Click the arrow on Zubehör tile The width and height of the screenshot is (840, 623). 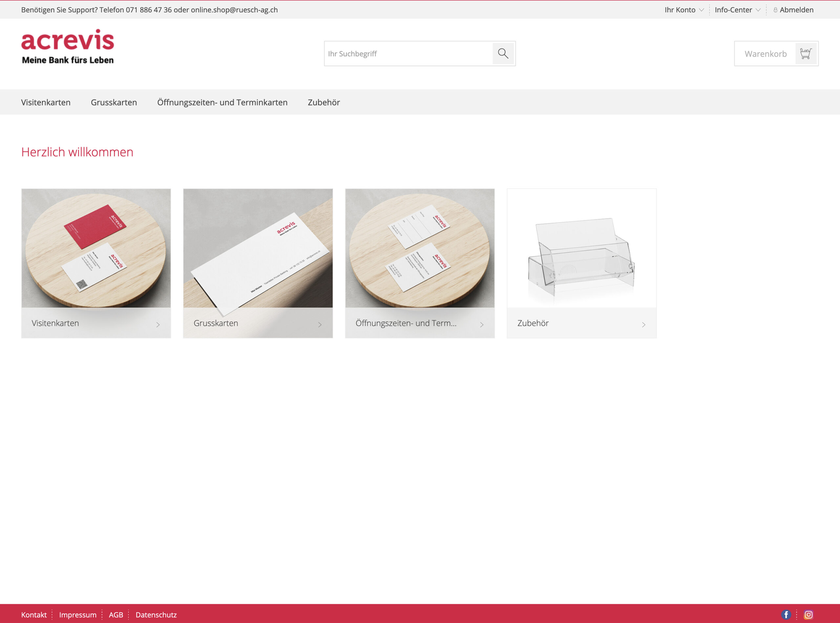(643, 324)
